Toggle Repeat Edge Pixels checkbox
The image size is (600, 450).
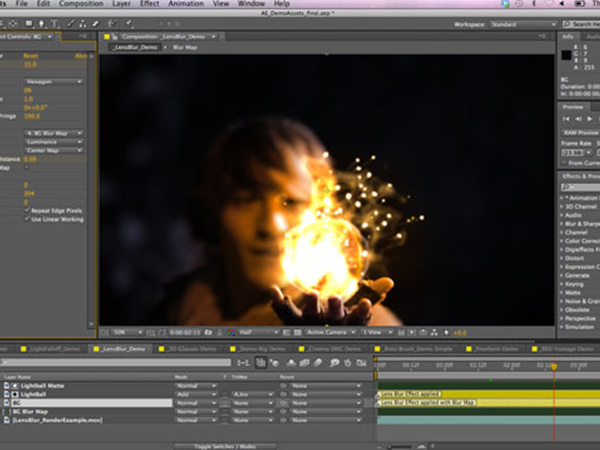27,210
